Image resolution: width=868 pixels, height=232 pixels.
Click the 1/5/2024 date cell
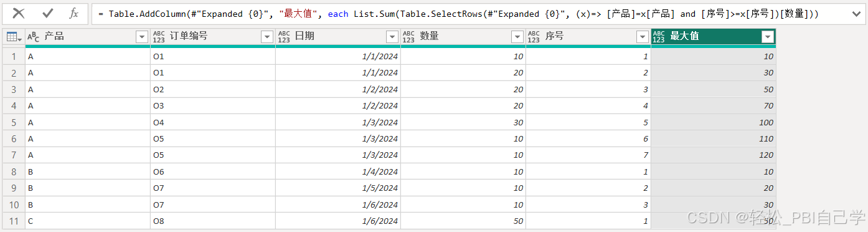(x=338, y=188)
